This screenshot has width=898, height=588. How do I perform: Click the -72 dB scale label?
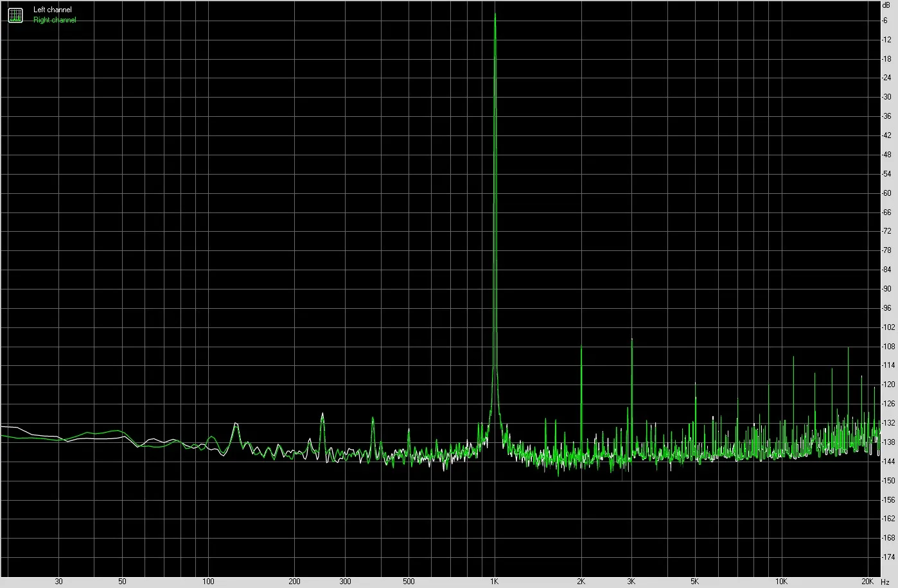[x=886, y=231]
